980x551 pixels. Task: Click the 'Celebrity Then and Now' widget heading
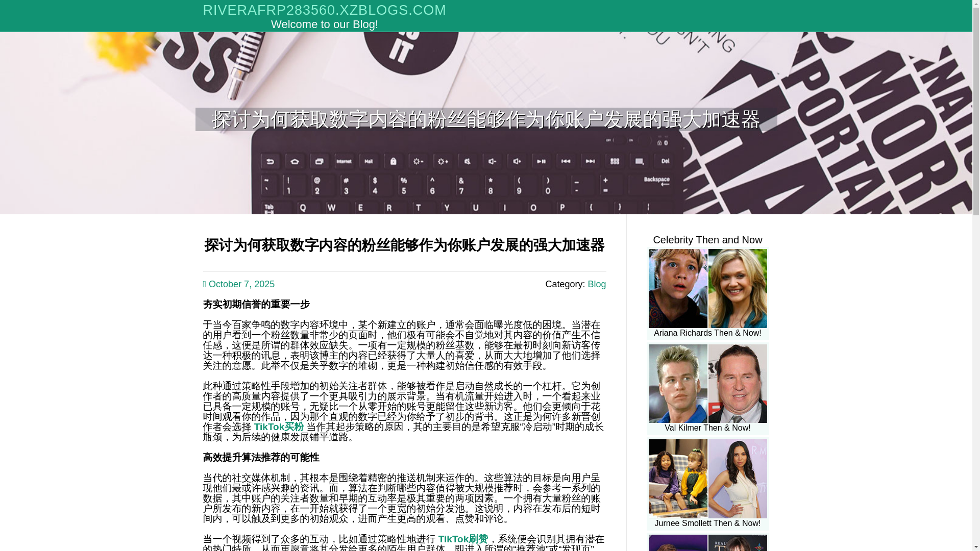pos(707,240)
